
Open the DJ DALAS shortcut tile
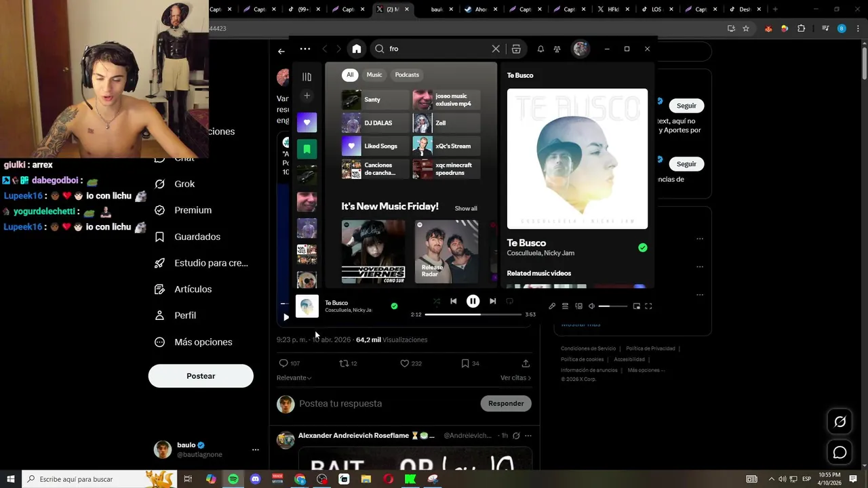(x=375, y=123)
